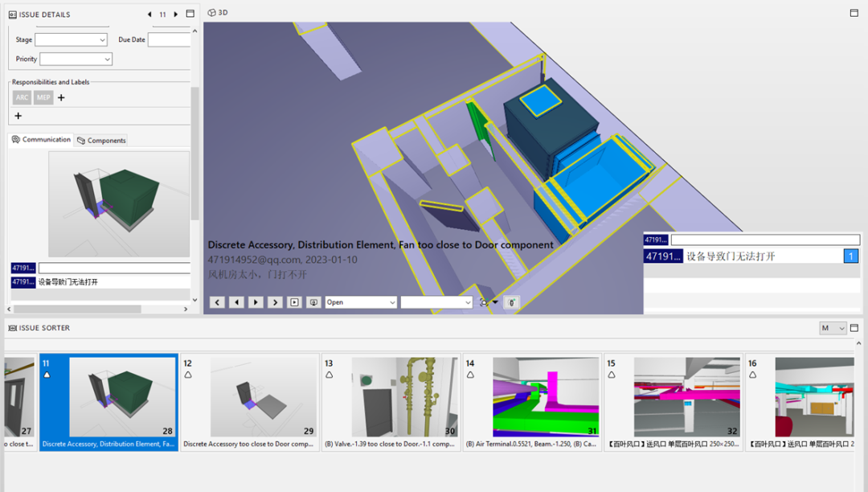Jump to last issue in 3D toolbar
This screenshot has width=868, height=492.
coord(275,302)
